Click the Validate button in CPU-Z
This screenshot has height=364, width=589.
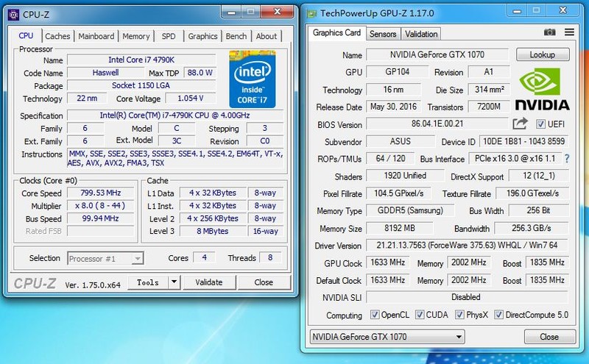209,282
